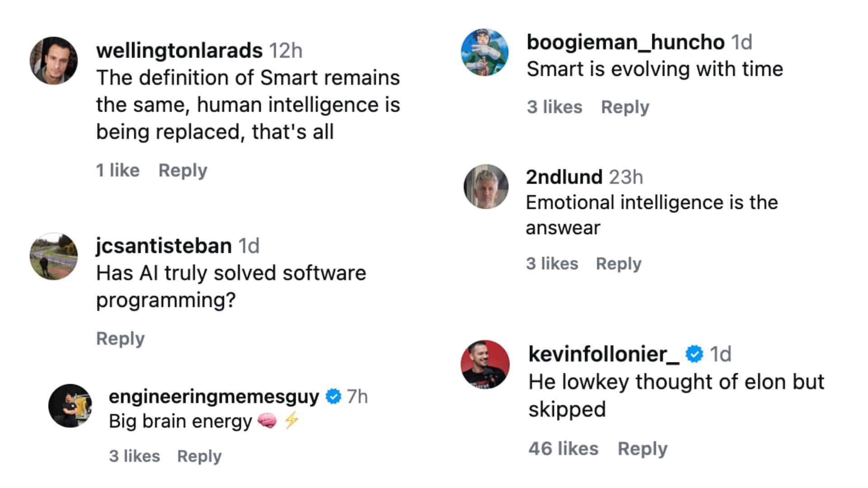Open the username wellingtonlarads
The image size is (868, 488).
click(179, 51)
